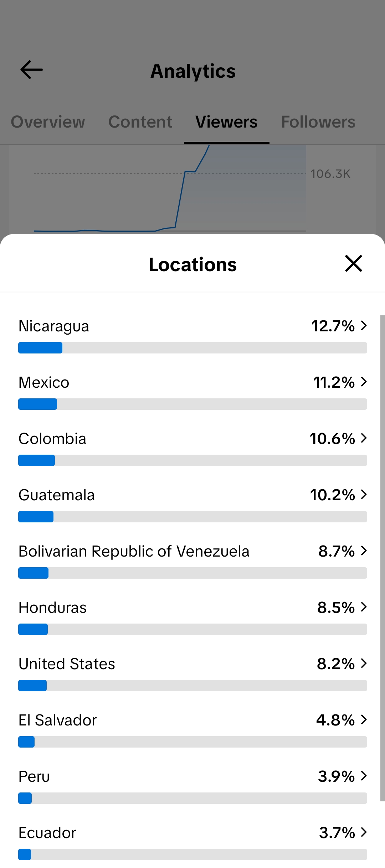Screen dimensions: 385x868
Task: Select Bolivarian Republic of Venezuela row
Action: coord(192,560)
